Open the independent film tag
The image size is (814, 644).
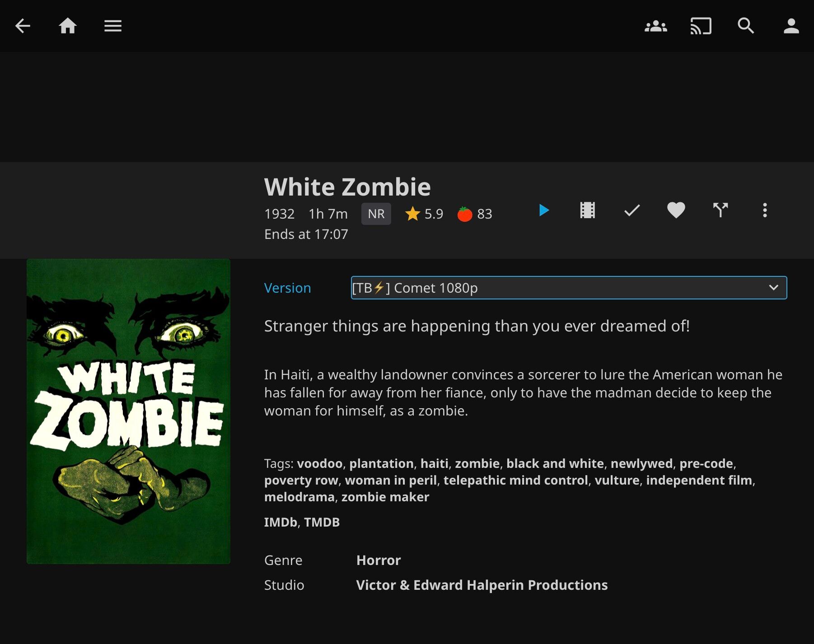(x=699, y=480)
